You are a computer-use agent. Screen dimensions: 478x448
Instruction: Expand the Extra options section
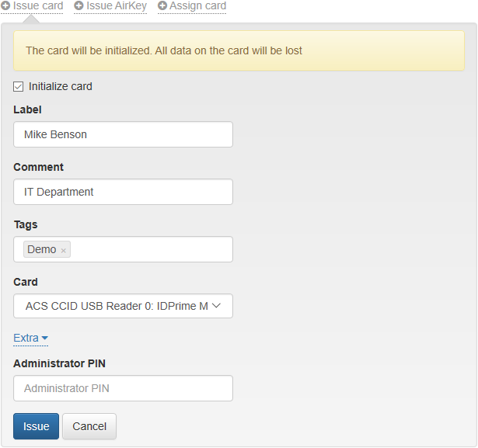(x=30, y=339)
